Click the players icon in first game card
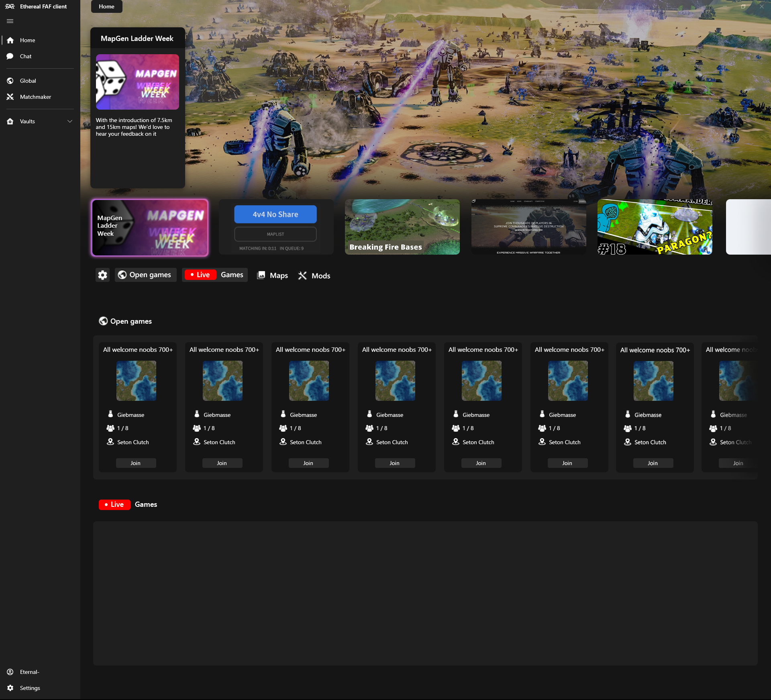 (x=110, y=428)
